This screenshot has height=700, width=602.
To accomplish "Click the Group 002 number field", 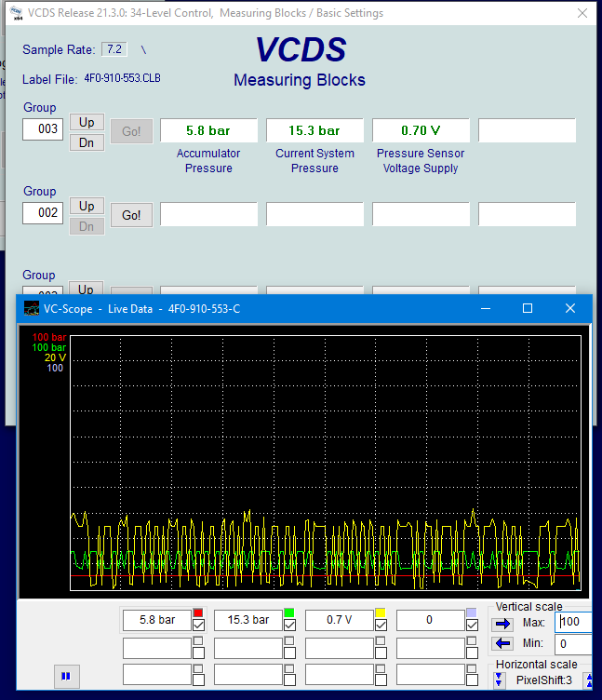I will [43, 213].
